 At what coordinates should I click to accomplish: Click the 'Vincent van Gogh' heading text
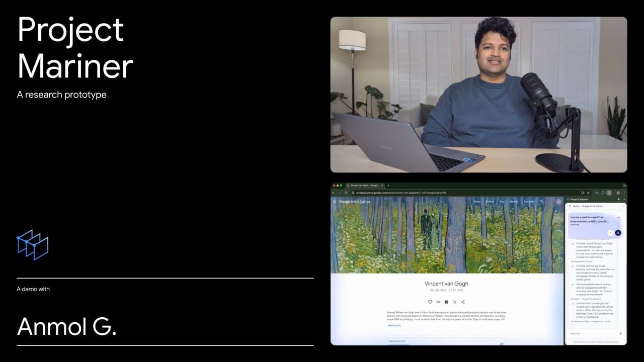(x=446, y=284)
